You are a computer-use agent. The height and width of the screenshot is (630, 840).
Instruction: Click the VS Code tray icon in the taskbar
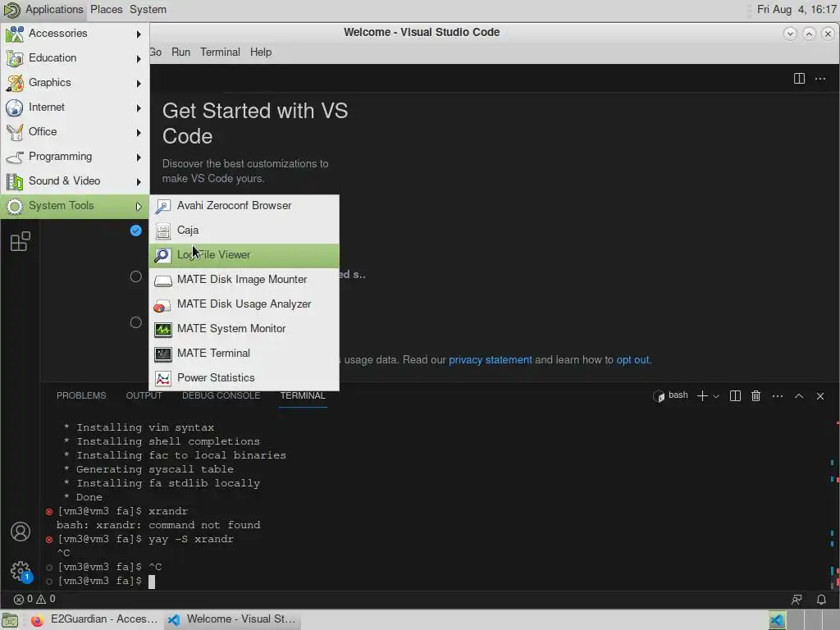click(x=777, y=620)
